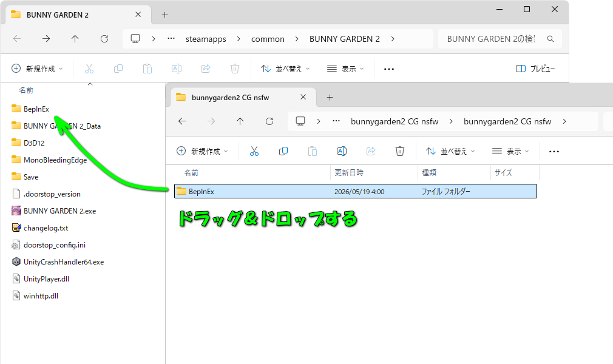This screenshot has height=364, width=613.
Task: Click the copy icon in BUNNY GARDEN 2 toolbar
Action: coord(118,69)
